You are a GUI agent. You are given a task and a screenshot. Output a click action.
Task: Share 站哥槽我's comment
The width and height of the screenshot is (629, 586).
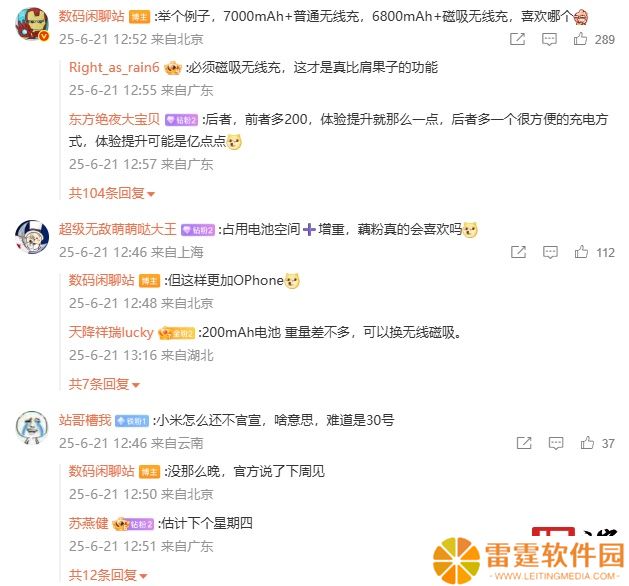(524, 443)
